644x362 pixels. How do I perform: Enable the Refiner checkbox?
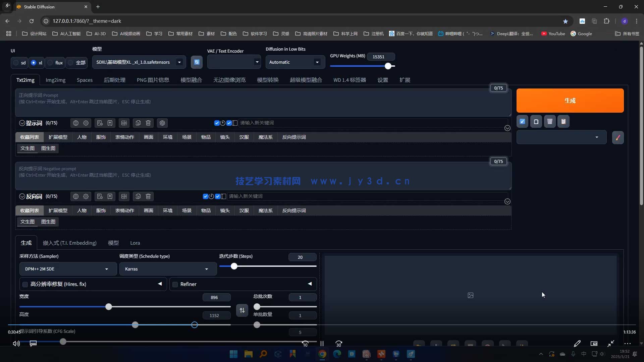pyautogui.click(x=175, y=284)
